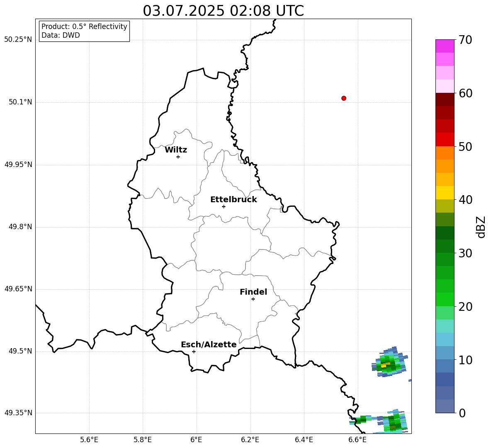This screenshot has height=448, width=491.
Task: Click the Wiltz station cross marker
Action: pyautogui.click(x=178, y=157)
